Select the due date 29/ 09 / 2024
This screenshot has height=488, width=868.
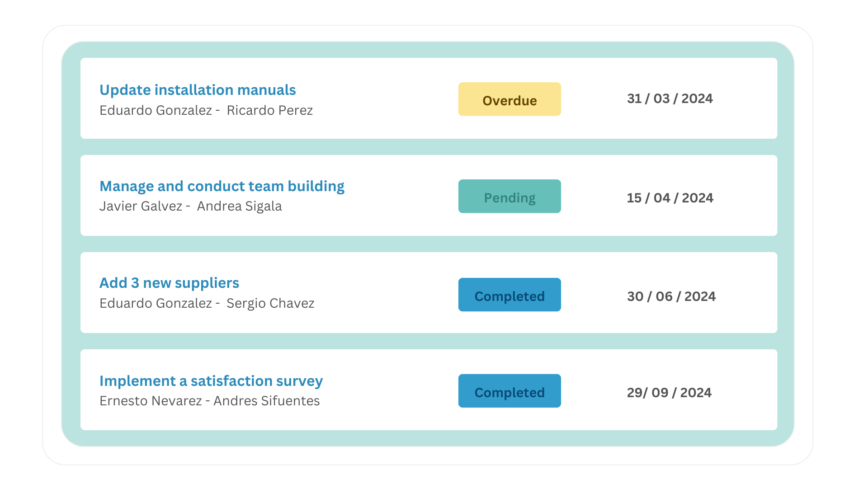669,393
